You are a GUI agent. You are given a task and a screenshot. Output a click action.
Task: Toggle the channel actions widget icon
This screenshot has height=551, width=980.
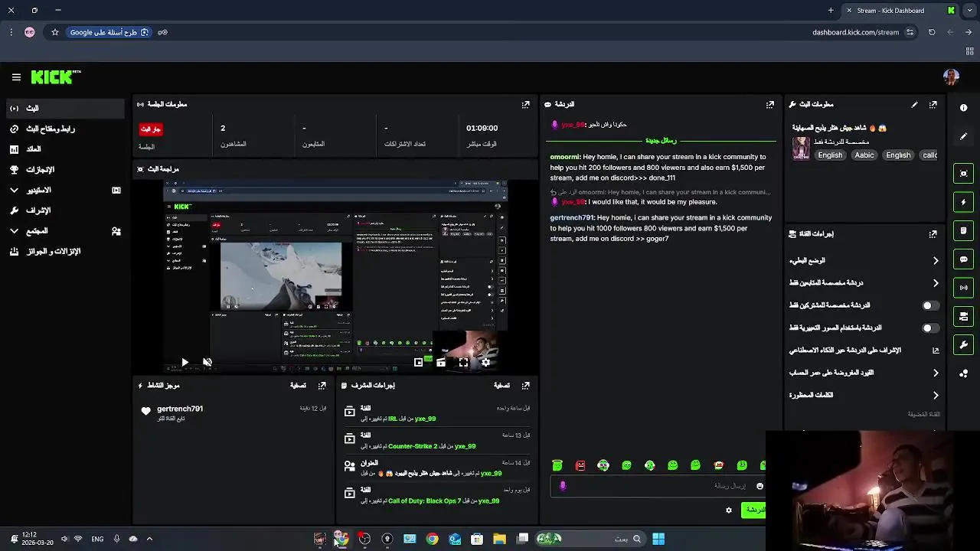[964, 316]
